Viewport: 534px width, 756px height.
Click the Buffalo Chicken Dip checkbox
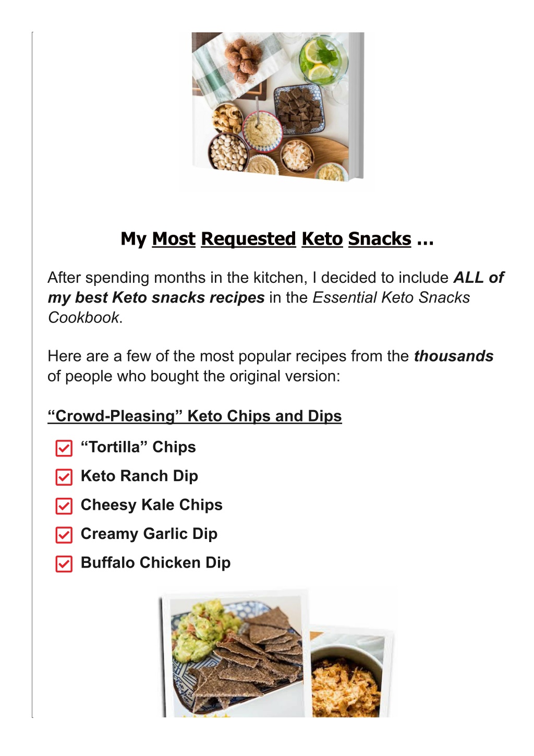[64, 564]
